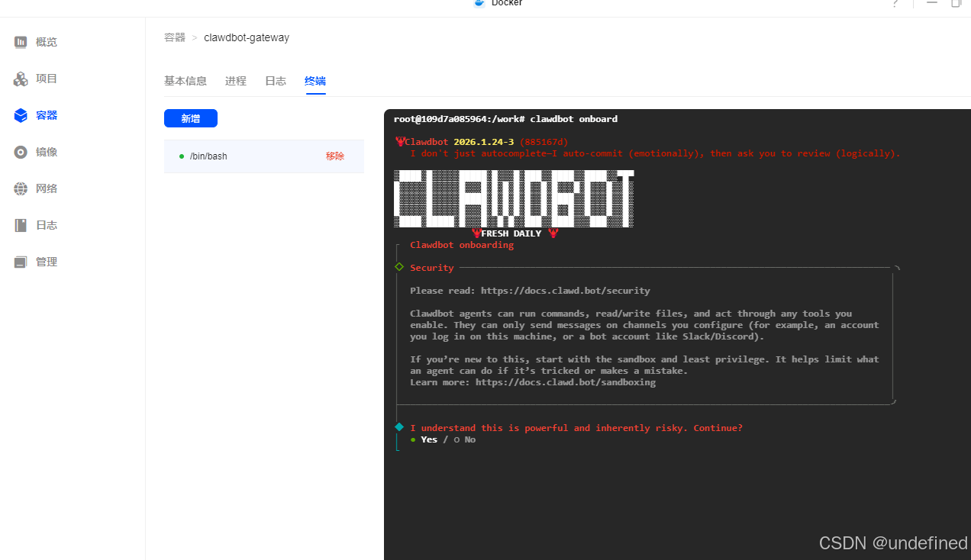This screenshot has width=971, height=560.
Task: Open the 日志 tab of the container
Action: pos(276,81)
